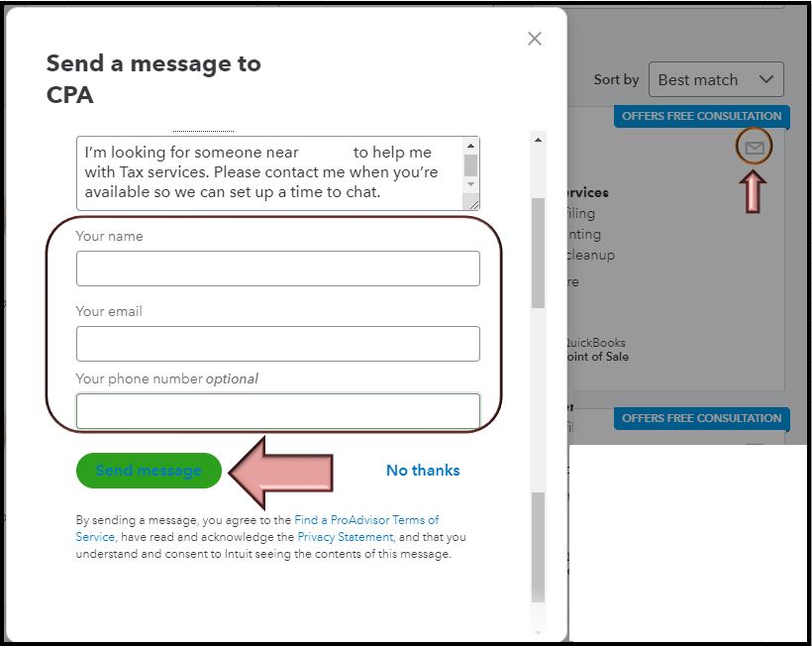This screenshot has width=812, height=646.
Task: Click the dialog scrollbar down arrow
Action: (x=538, y=630)
